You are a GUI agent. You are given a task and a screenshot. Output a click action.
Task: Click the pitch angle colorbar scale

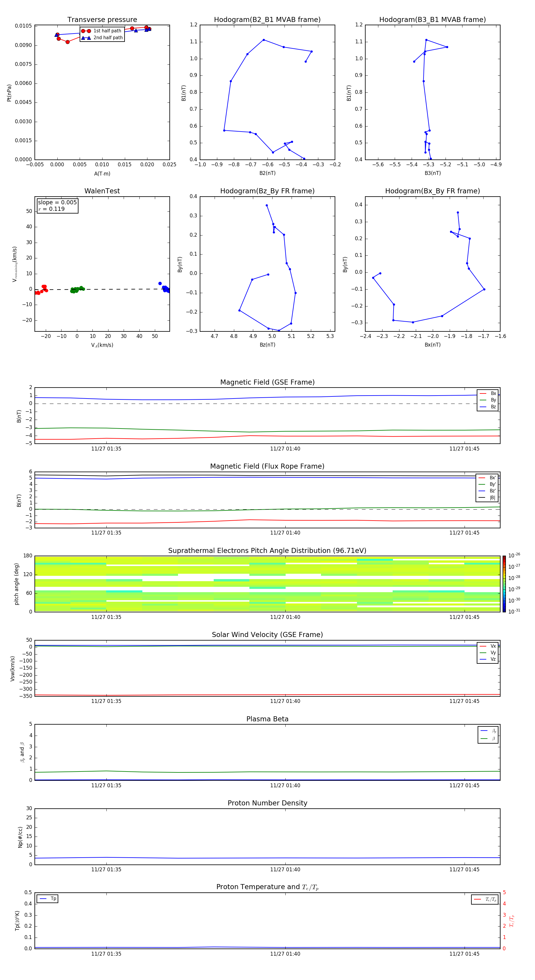tap(504, 584)
